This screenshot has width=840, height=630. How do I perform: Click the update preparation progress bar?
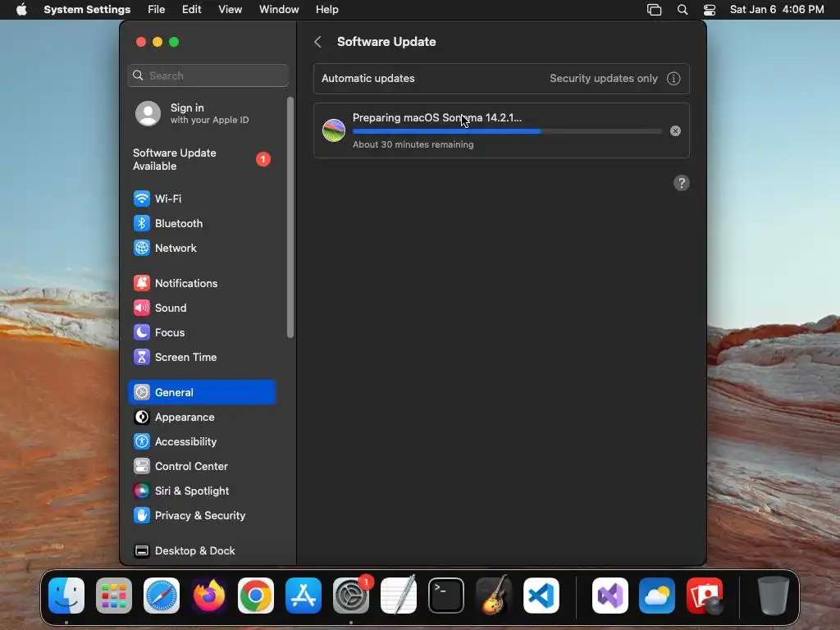pyautogui.click(x=507, y=131)
